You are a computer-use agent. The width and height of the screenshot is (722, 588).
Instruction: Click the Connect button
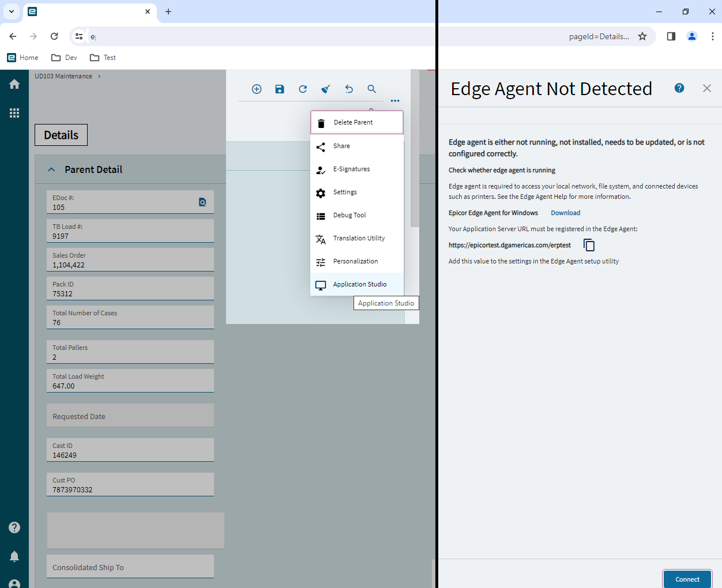687,579
